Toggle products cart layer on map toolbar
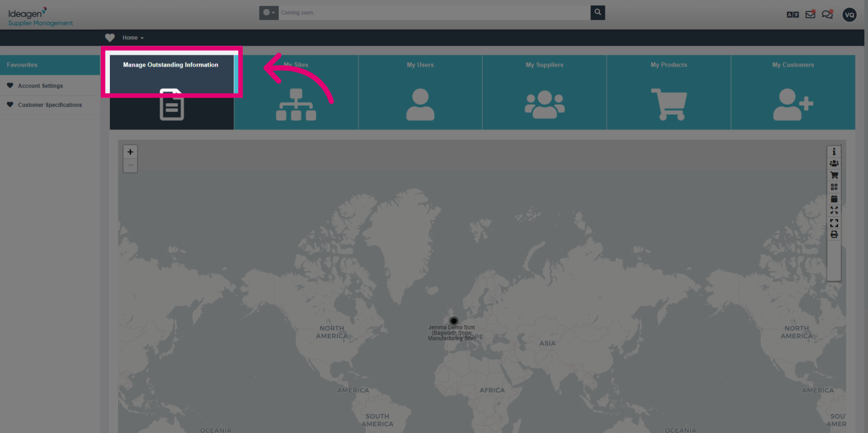 [x=834, y=175]
